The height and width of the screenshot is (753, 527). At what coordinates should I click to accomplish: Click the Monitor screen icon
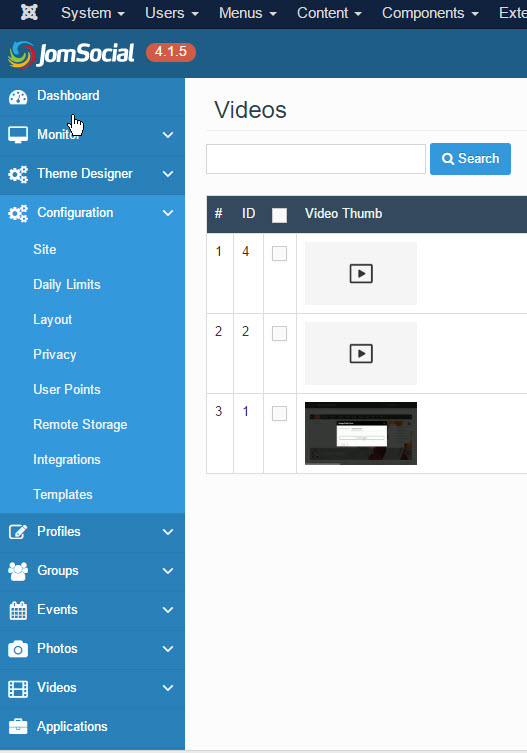coord(18,135)
